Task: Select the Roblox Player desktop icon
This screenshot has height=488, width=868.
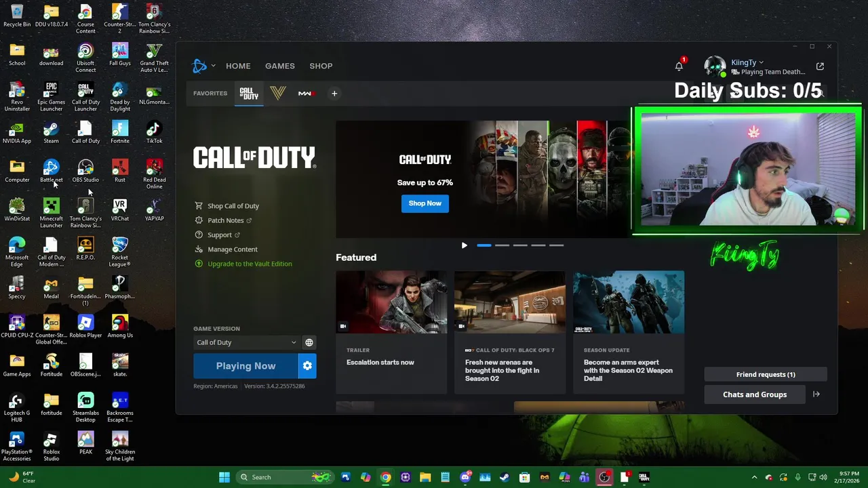Action: coord(85,326)
